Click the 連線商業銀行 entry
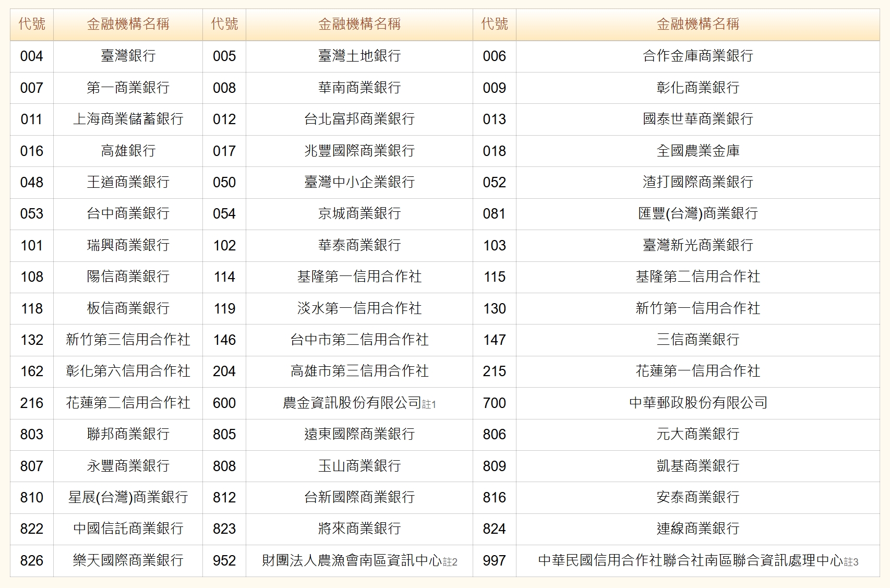The height and width of the screenshot is (588, 890). (x=697, y=529)
